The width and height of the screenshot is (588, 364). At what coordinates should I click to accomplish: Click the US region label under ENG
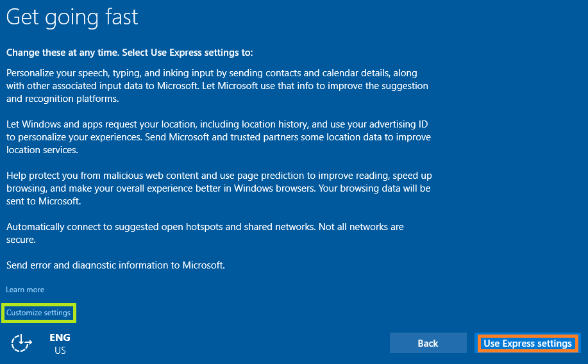(x=60, y=351)
